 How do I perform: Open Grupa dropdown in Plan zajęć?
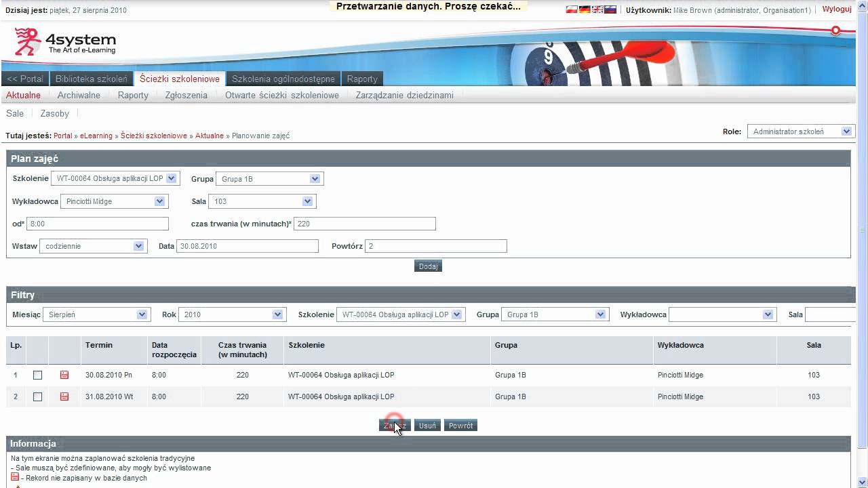click(x=269, y=179)
